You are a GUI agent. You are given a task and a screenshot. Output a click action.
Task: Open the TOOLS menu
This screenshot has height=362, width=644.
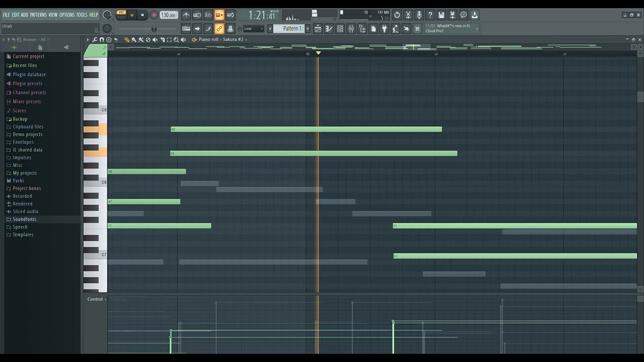coord(82,15)
